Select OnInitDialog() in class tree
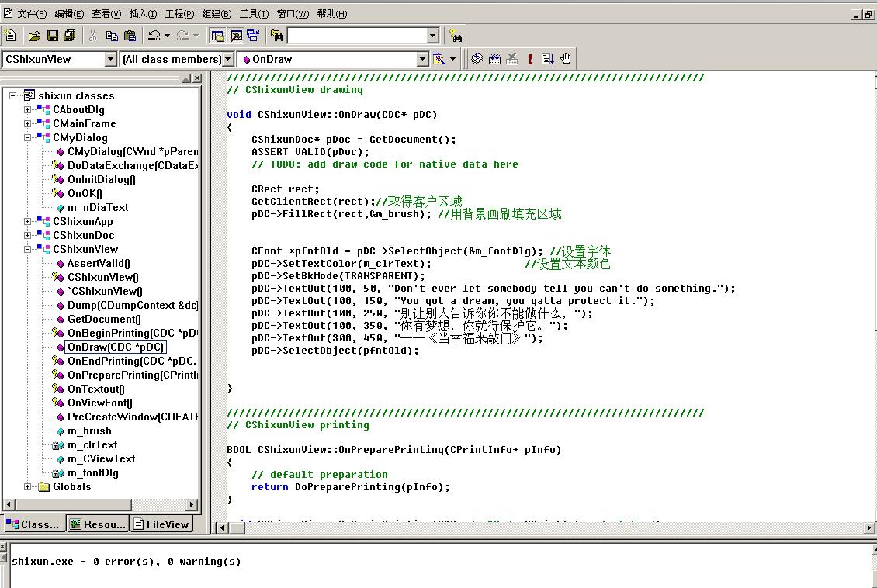877x588 pixels. 101,179
